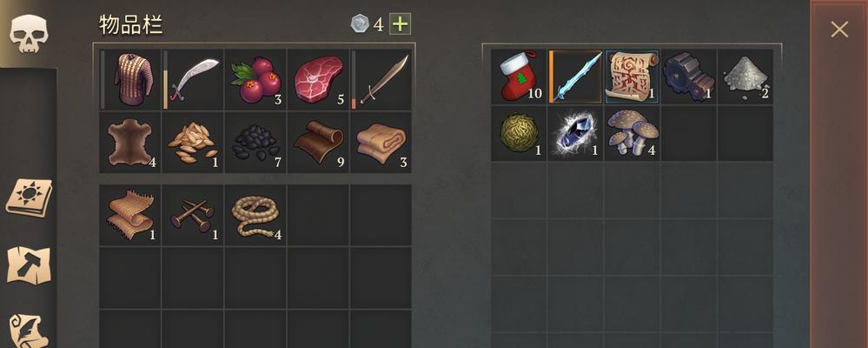This screenshot has width=868, height=348.
Task: Select the glowing ice sword
Action: tap(575, 76)
